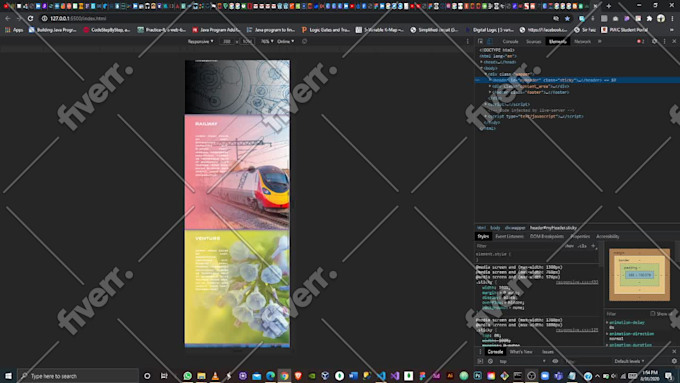Open console settings gear
680x383 pixels.
click(x=674, y=361)
